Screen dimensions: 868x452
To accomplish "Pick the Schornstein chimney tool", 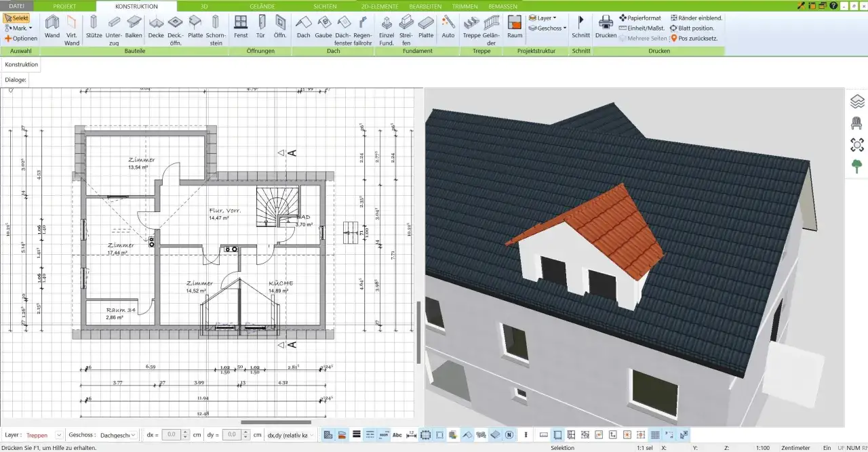I will click(x=216, y=29).
